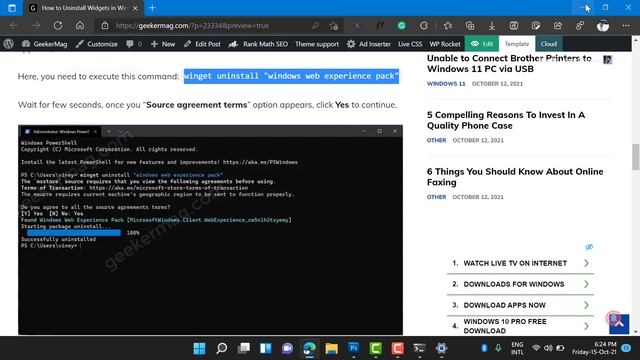Open Customize in the admin bar

pos(97,44)
